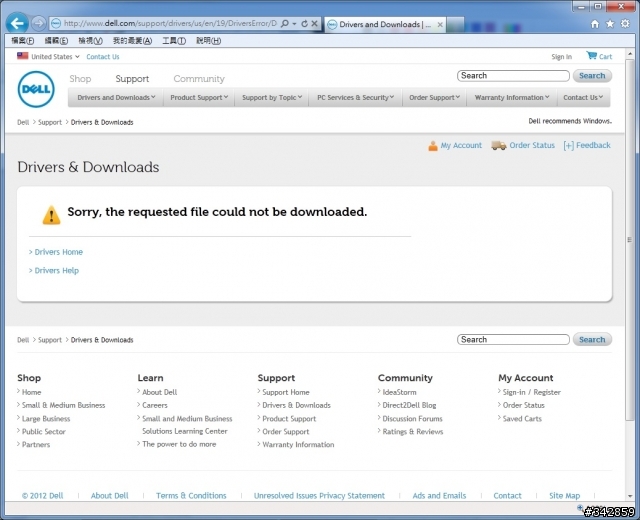Viewport: 640px width, 520px height.
Task: Click Support in the top breadcrumb
Action: point(50,122)
